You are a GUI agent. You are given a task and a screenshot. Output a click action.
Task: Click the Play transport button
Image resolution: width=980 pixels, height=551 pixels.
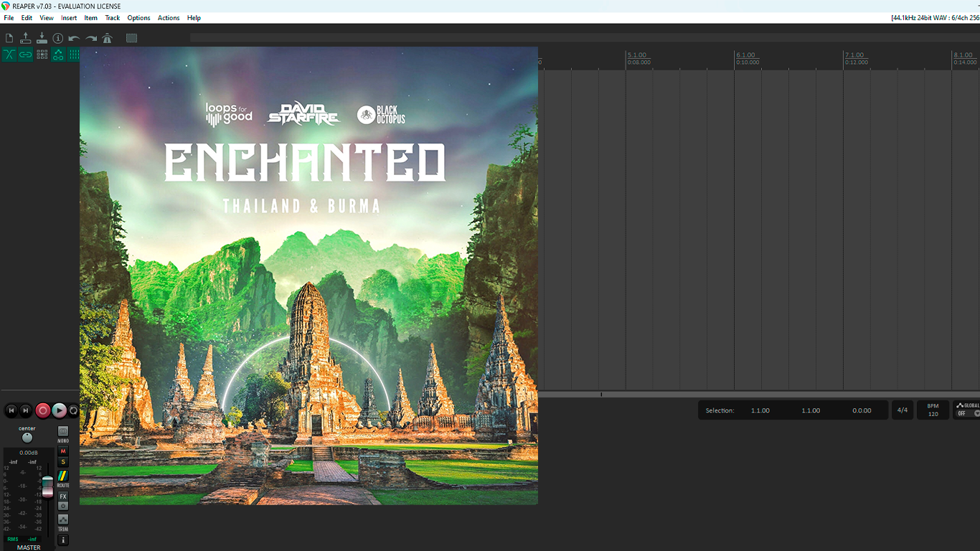60,410
